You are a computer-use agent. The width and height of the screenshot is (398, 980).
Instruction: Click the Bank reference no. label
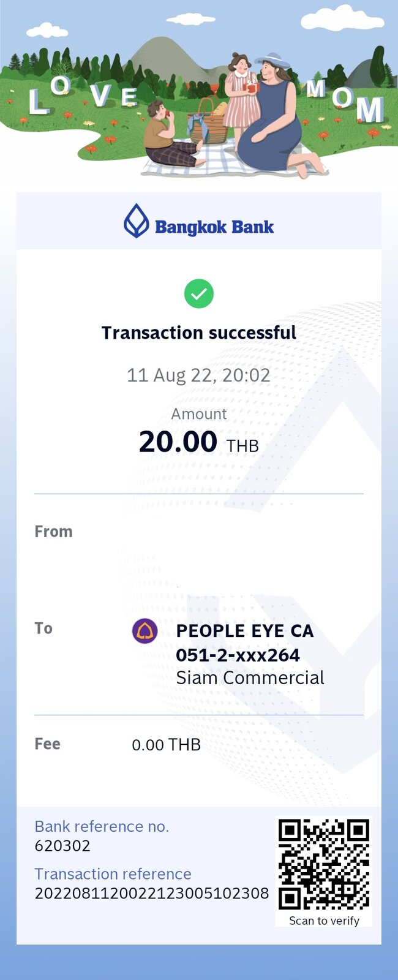(x=102, y=826)
